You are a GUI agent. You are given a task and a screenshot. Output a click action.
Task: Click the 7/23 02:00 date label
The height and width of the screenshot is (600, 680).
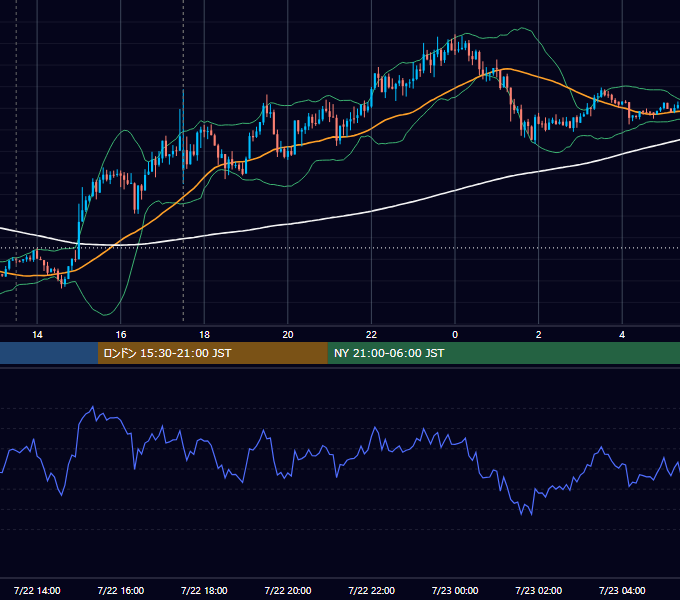pos(539,590)
